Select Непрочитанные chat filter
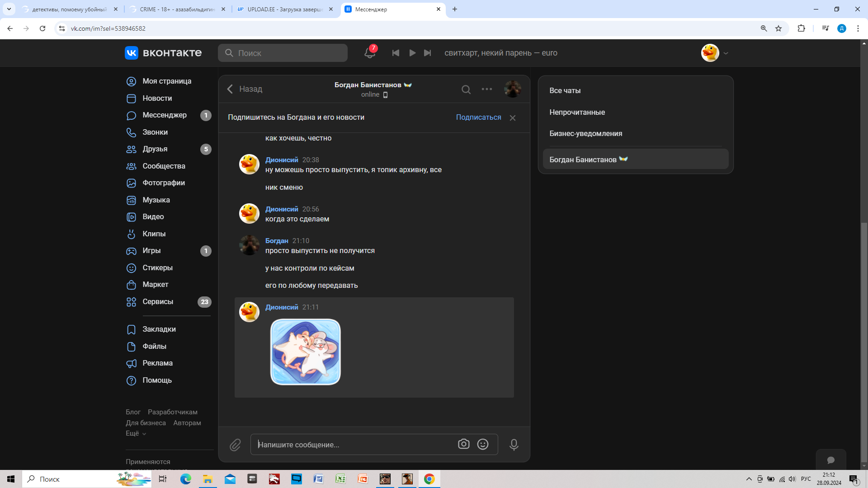Screen dimensions: 868x488 coord(577,112)
